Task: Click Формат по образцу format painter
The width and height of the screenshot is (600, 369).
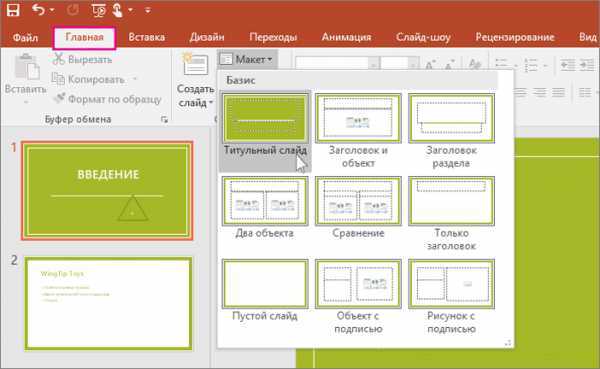Action: [x=107, y=99]
